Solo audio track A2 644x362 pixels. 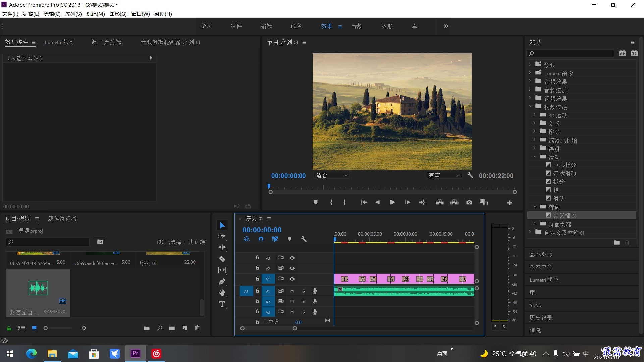(x=304, y=302)
